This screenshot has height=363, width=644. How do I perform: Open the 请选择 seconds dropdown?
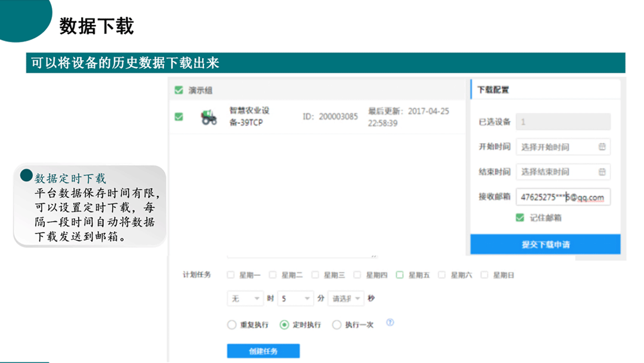346,298
